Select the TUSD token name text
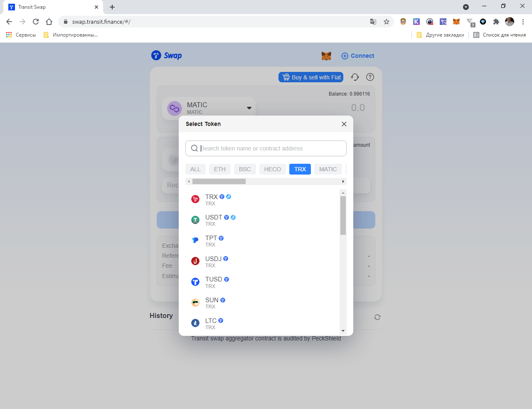The width and height of the screenshot is (532, 409). [214, 279]
